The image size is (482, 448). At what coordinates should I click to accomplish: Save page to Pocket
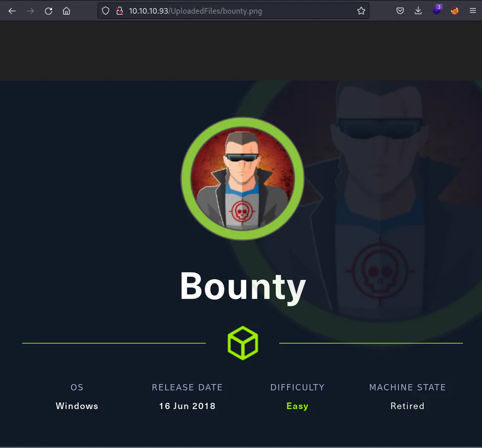point(400,11)
